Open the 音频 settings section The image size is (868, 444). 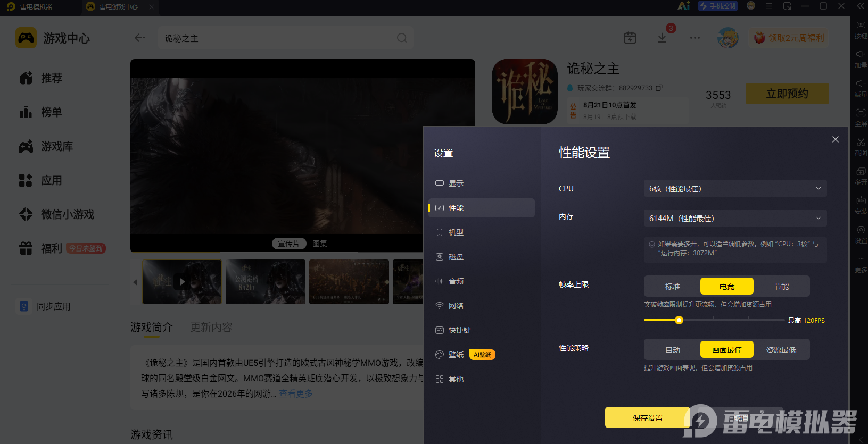pos(481,281)
